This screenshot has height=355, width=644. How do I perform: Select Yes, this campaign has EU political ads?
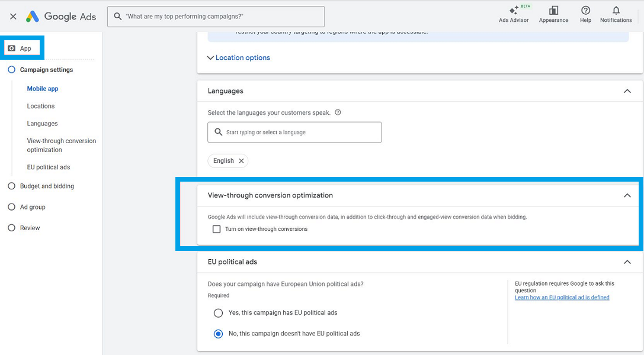[219, 313]
